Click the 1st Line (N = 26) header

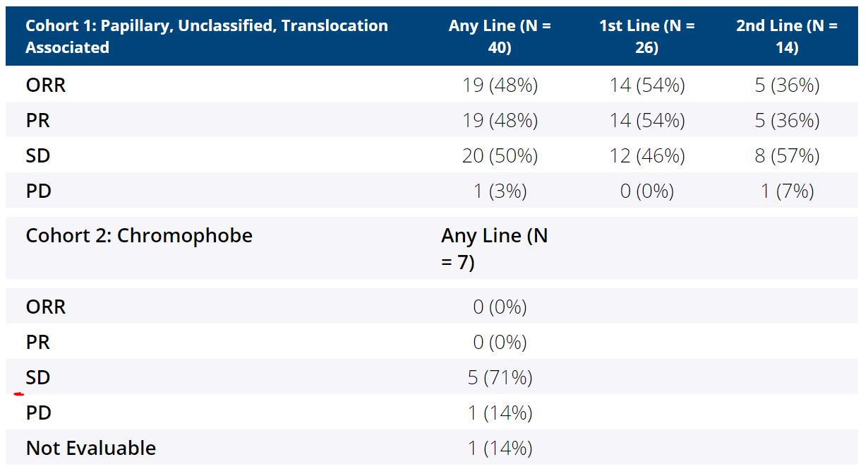point(646,37)
